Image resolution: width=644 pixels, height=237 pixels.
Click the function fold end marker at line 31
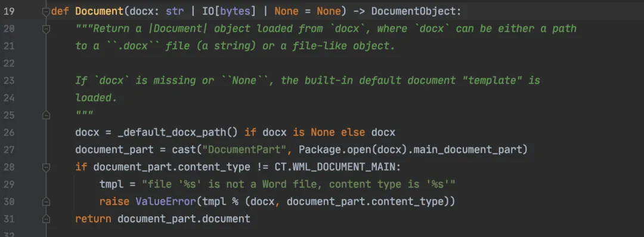[x=46, y=219]
